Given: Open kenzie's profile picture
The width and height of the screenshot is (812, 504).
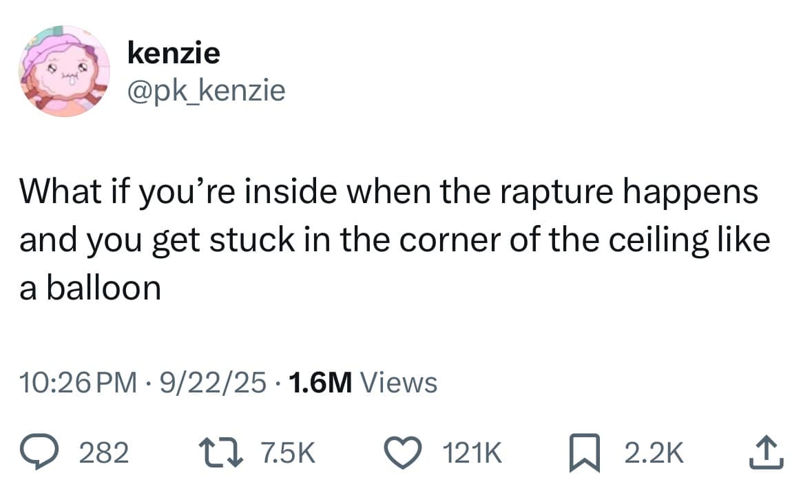Looking at the screenshot, I should coord(64,71).
